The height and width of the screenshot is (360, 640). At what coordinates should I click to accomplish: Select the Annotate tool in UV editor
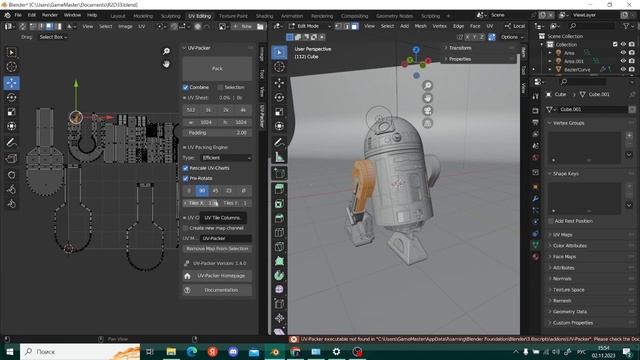11,142
